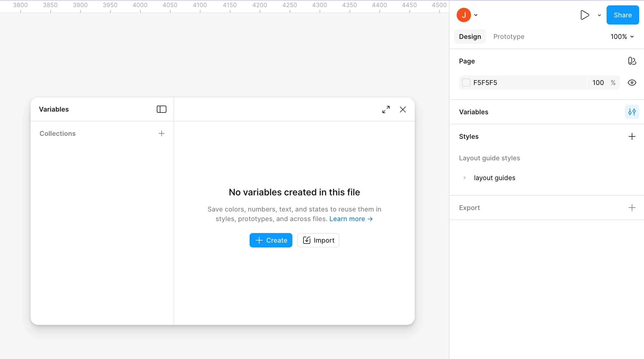Toggle the variables sidebar panel icon

click(x=162, y=109)
